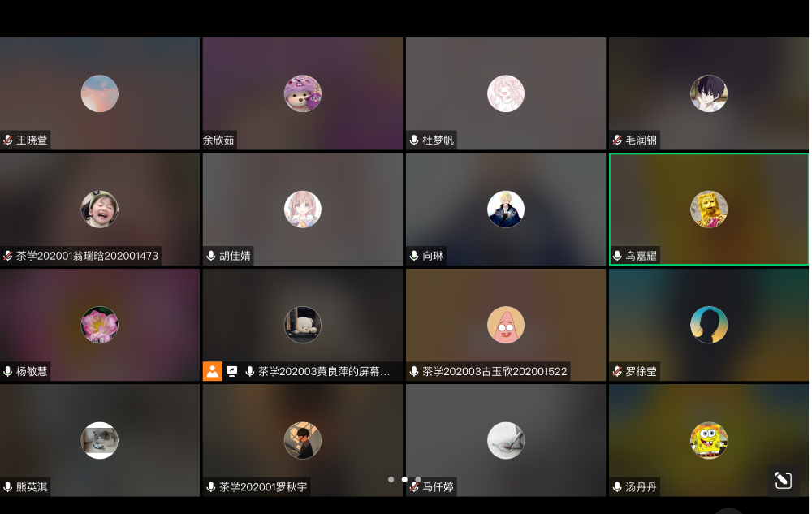This screenshot has height=514, width=812.
Task: Click the muted microphone icon next to 王晓萱
Action: (x=8, y=140)
